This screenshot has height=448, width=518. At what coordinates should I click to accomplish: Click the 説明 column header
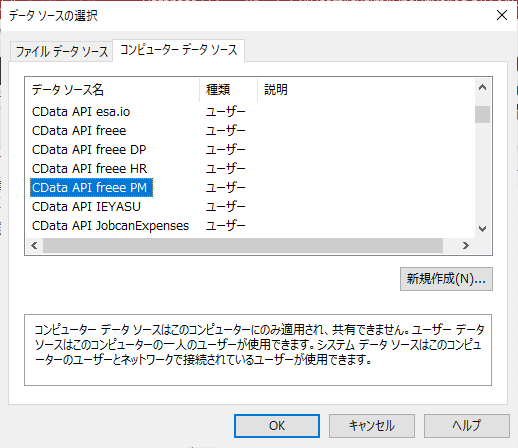coord(366,90)
